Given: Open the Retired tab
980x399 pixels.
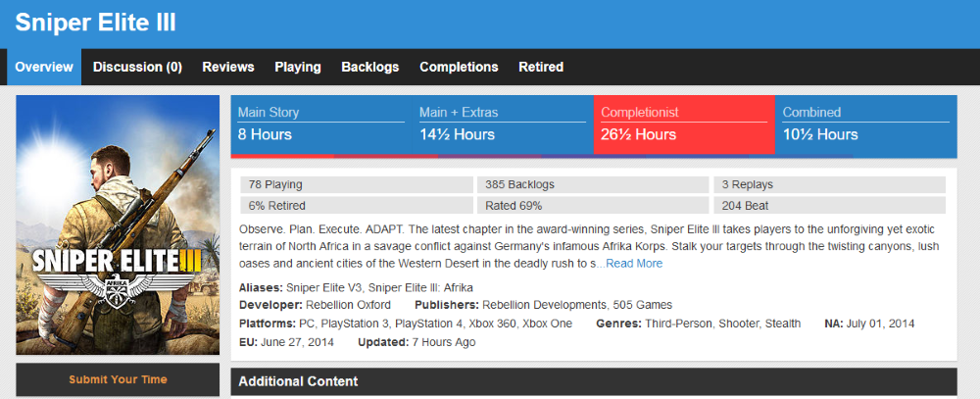Looking at the screenshot, I should click(x=541, y=67).
